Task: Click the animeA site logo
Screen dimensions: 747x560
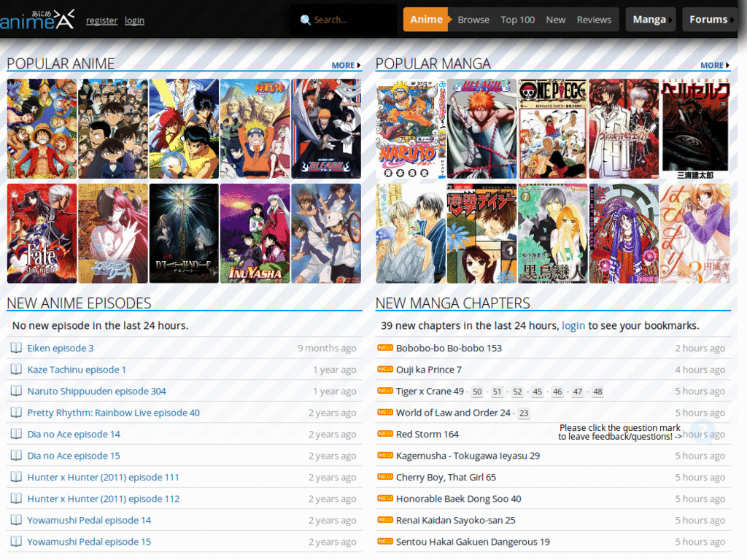Action: pyautogui.click(x=37, y=20)
